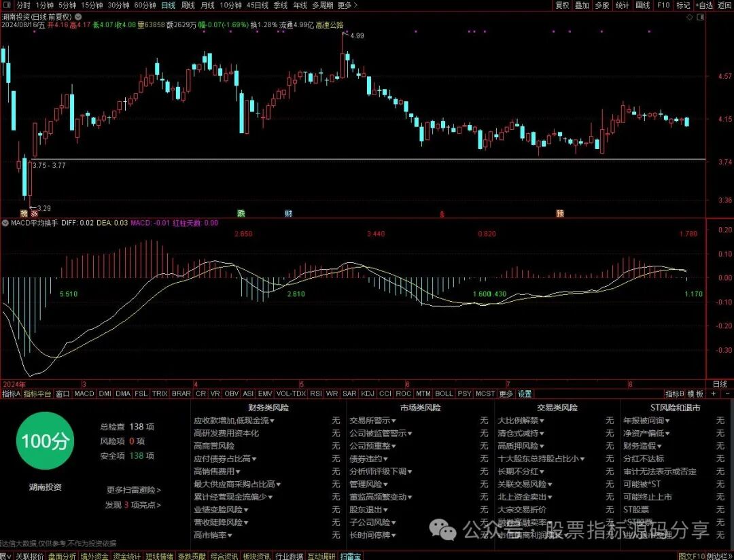Select the 指标A tab
This screenshot has width=734, height=560.
[x=12, y=393]
